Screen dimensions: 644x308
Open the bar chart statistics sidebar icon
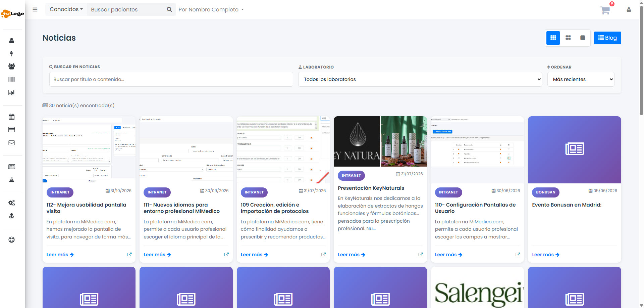[12, 92]
